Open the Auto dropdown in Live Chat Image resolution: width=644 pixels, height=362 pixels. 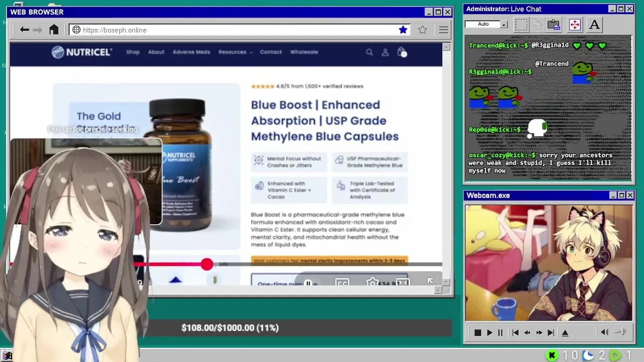pos(487,24)
